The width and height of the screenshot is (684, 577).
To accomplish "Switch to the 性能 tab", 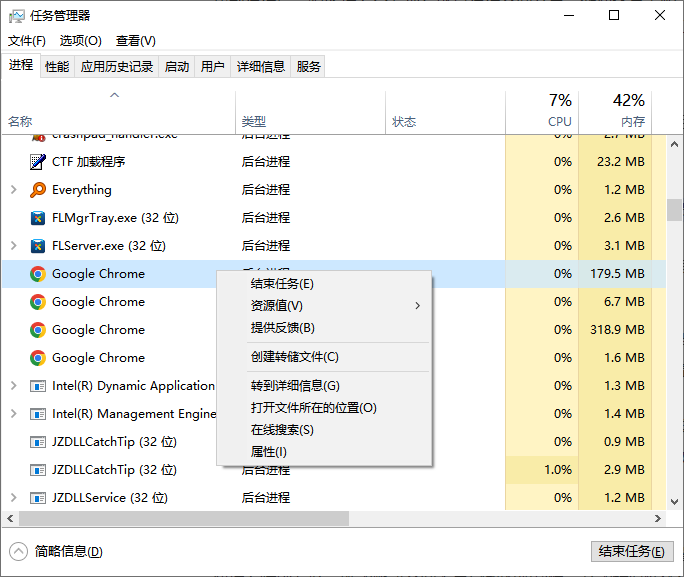I will 57,67.
